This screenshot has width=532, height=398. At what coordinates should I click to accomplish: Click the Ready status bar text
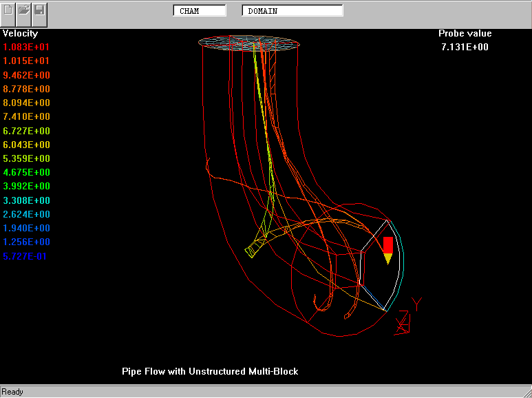coord(12,392)
